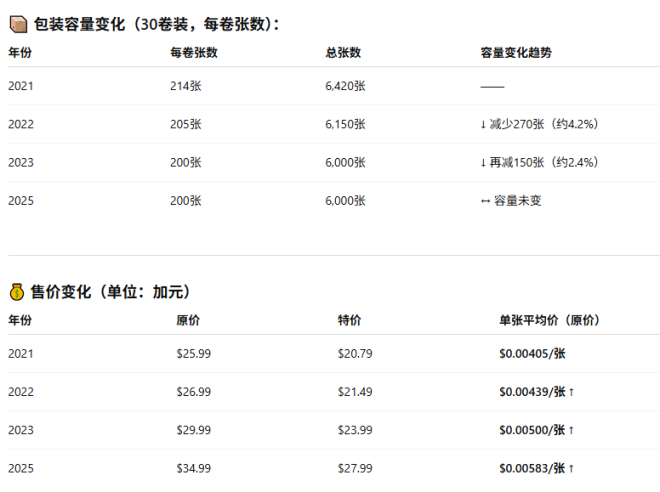Click the 售价变化 section heading
The image size is (660, 492).
[x=110, y=292]
